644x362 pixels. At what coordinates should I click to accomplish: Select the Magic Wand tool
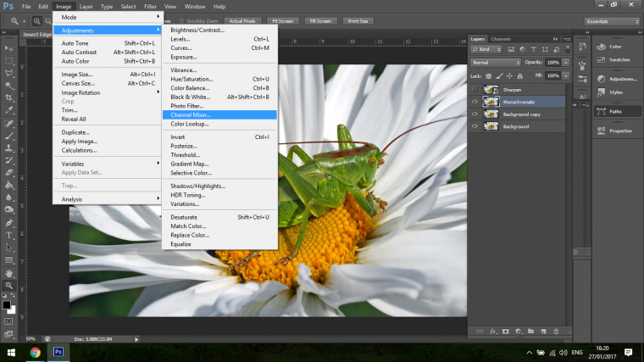click(x=8, y=86)
